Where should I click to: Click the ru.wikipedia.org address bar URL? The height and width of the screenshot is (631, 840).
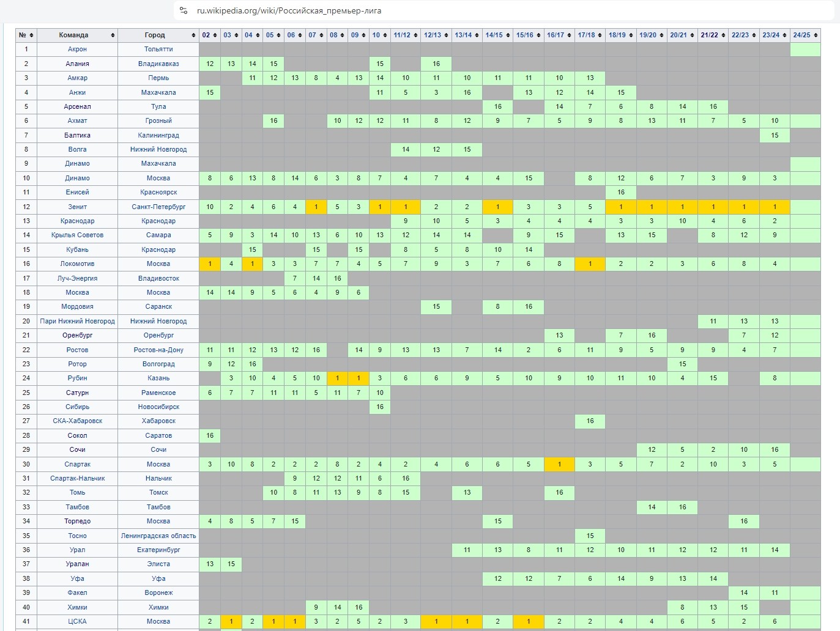pos(289,10)
